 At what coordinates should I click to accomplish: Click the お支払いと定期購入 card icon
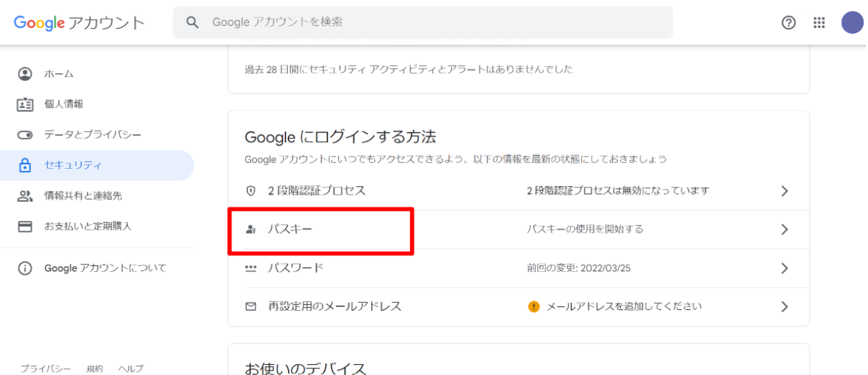[25, 226]
